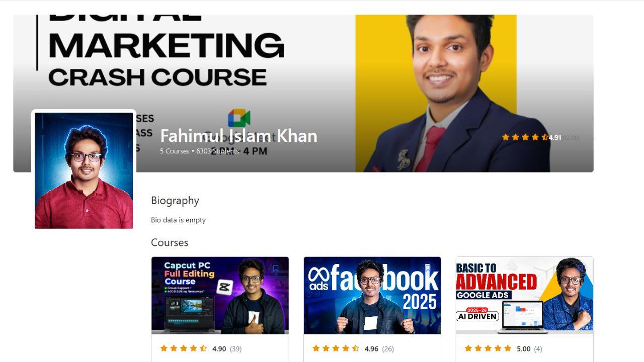Click the Fahimul Islam Khan name heading

[238, 136]
